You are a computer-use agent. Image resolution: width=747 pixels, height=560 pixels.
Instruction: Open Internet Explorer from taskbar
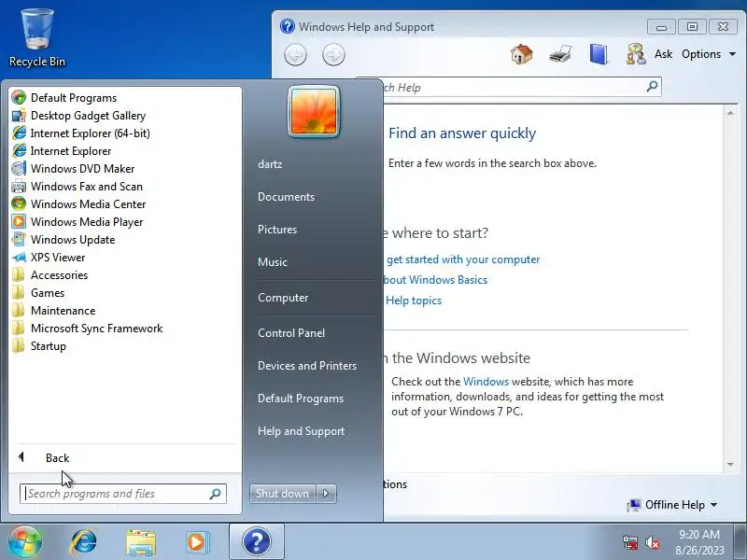pos(83,542)
